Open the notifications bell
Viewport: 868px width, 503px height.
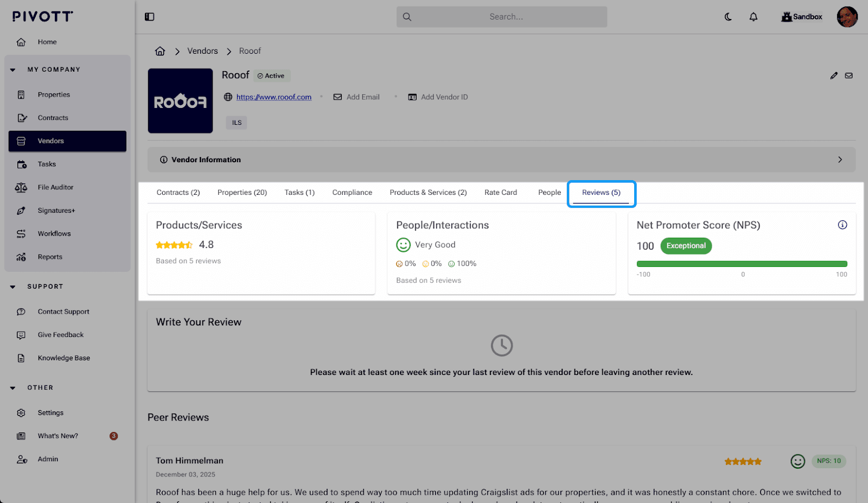(x=754, y=17)
